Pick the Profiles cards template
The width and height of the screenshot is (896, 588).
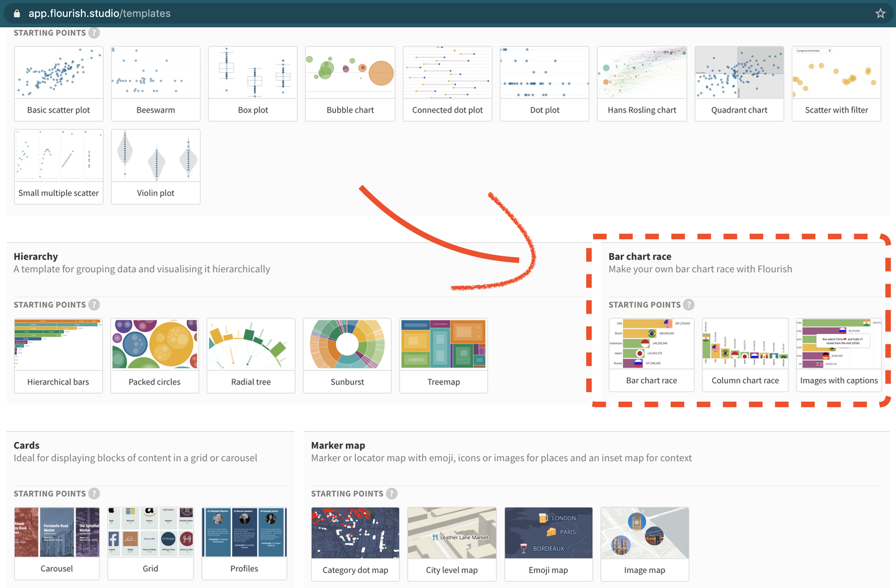[245, 543]
